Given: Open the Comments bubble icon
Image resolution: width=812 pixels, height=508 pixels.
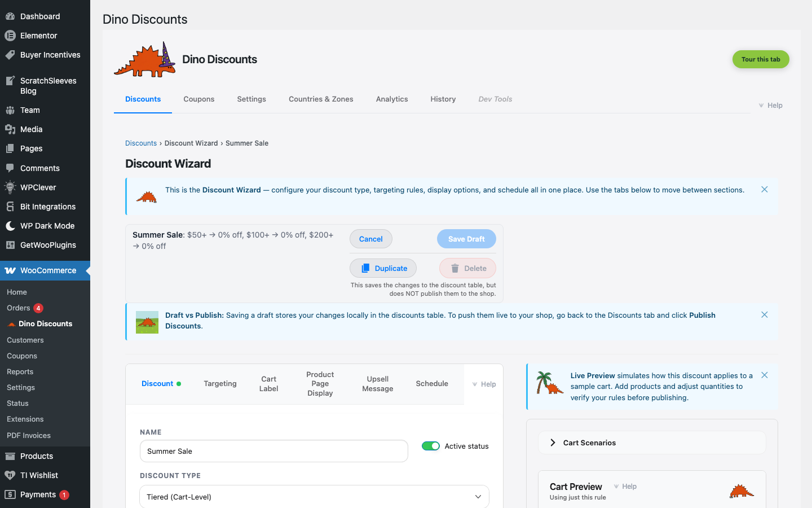Looking at the screenshot, I should click(x=10, y=168).
